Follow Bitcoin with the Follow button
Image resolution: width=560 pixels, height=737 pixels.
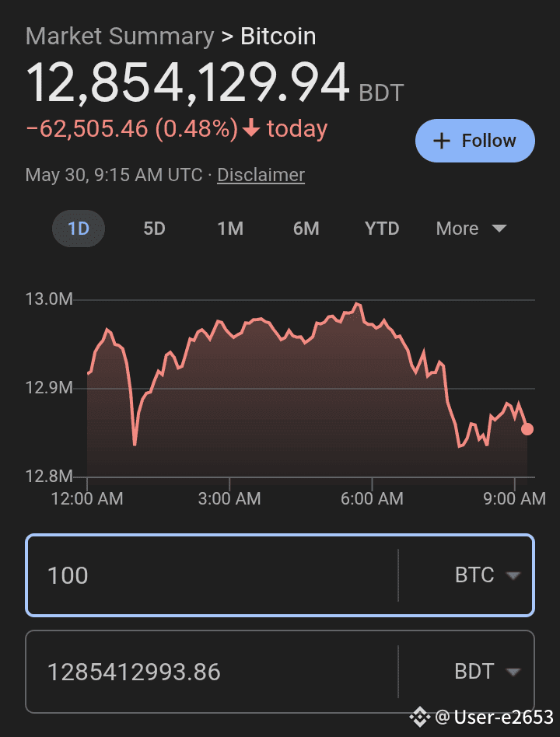tap(475, 141)
